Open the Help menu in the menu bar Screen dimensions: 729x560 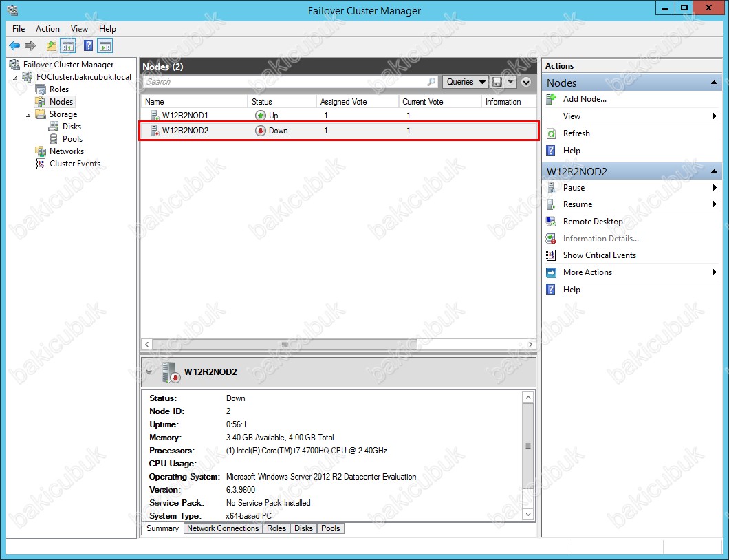(107, 29)
